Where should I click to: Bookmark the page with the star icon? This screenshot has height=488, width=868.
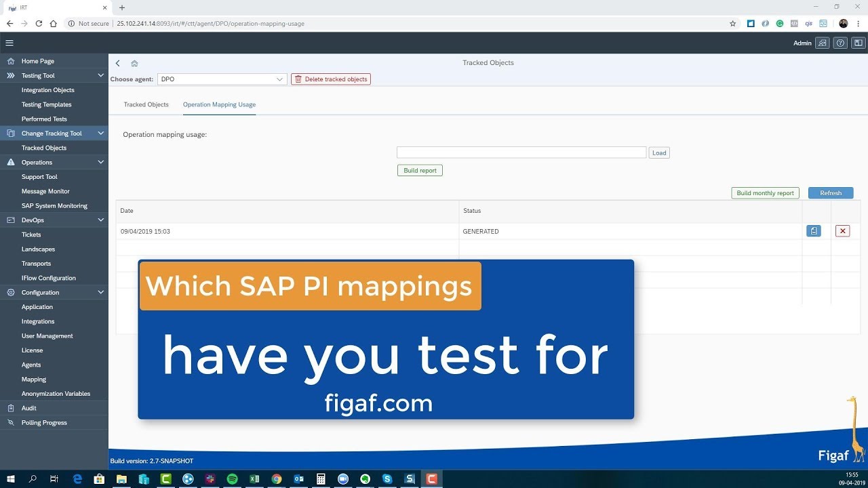[x=732, y=23]
